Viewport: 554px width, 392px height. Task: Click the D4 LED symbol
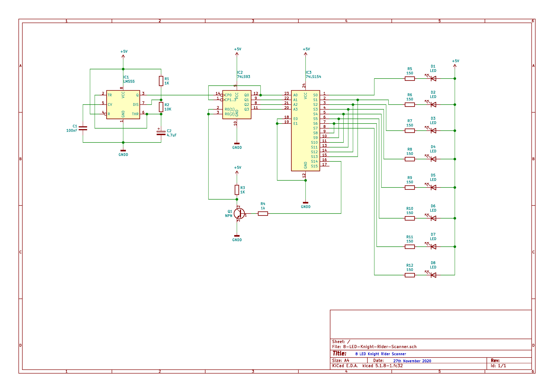coord(433,159)
